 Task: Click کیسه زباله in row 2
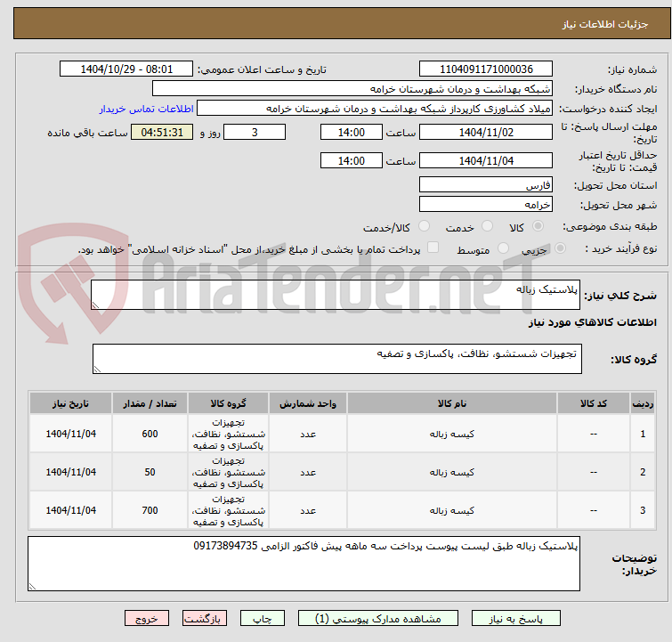(452, 472)
